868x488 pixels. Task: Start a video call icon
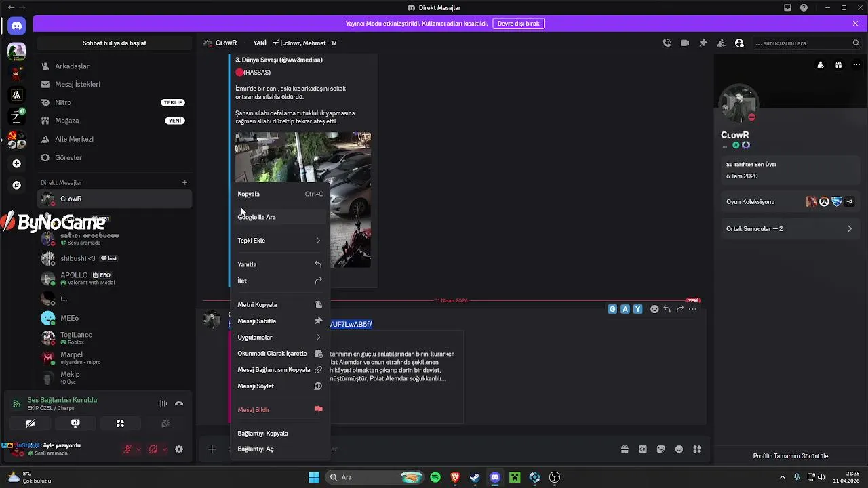point(685,43)
